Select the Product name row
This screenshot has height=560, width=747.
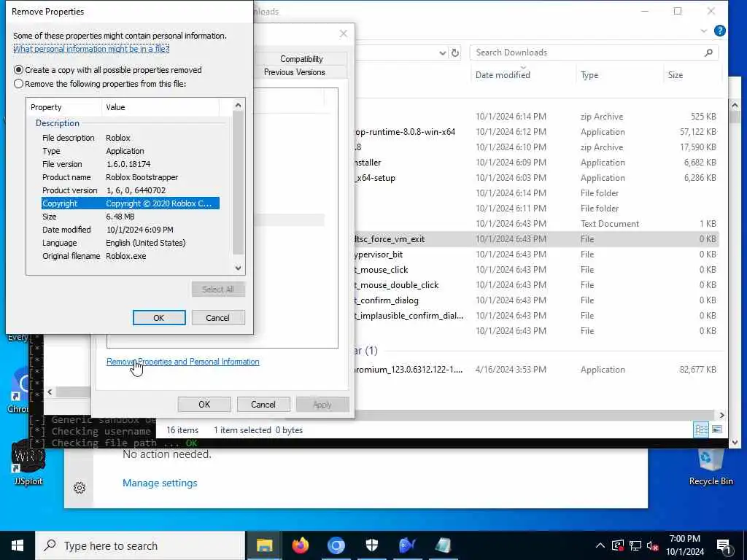pos(130,177)
